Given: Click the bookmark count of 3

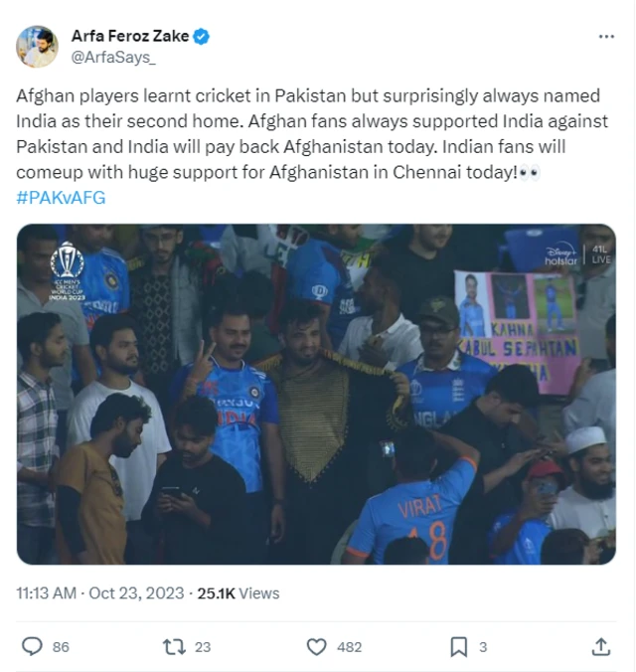Looking at the screenshot, I should 483,646.
